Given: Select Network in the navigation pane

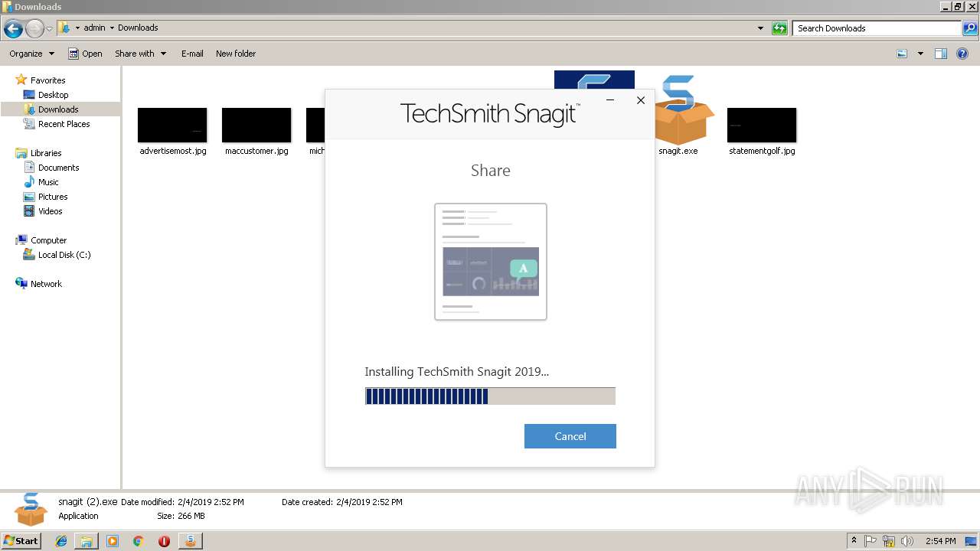Looking at the screenshot, I should 46,284.
